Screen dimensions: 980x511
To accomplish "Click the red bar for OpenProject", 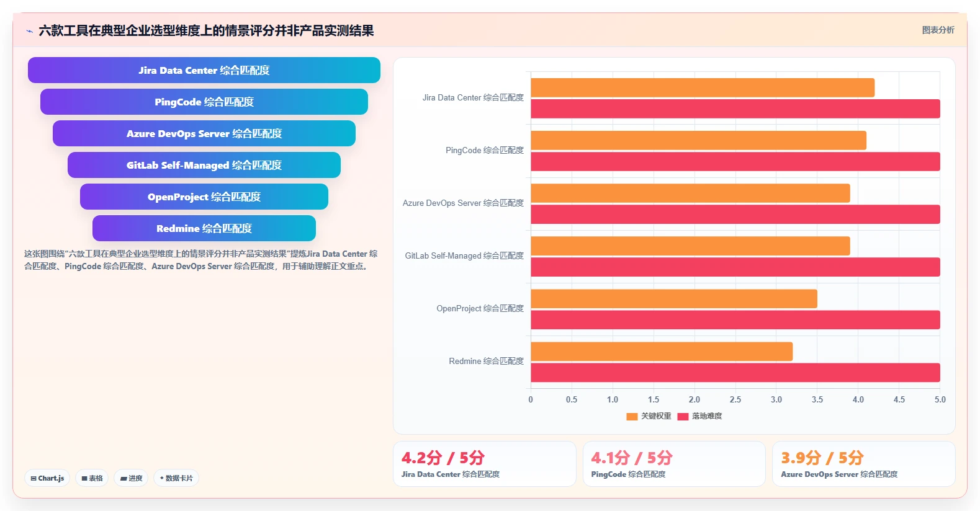I will pyautogui.click(x=735, y=319).
